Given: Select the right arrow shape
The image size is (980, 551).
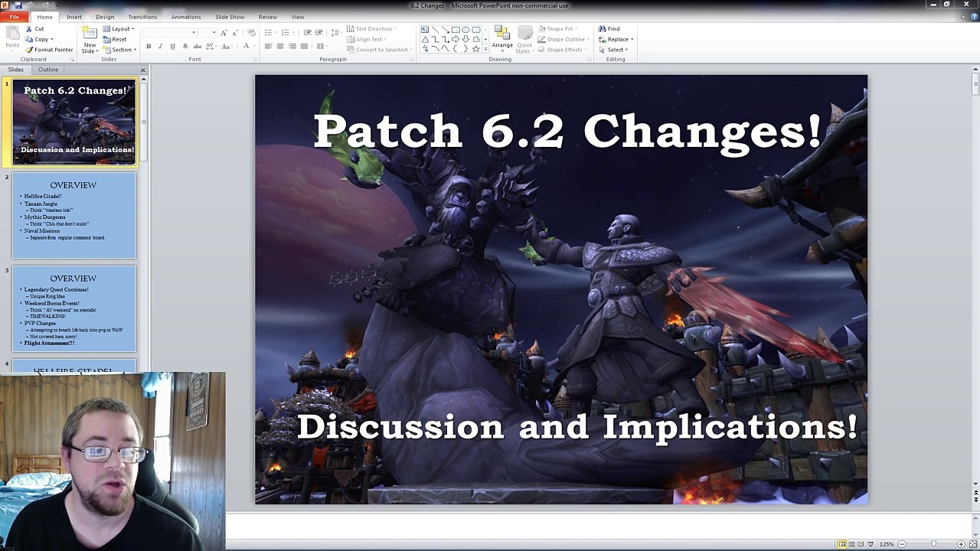Looking at the screenshot, I should [x=456, y=39].
